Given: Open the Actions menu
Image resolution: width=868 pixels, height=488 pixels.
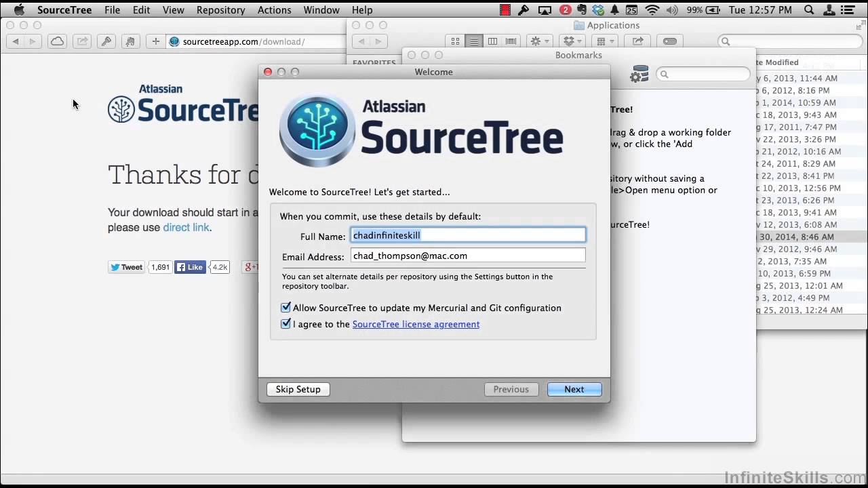Looking at the screenshot, I should [274, 10].
